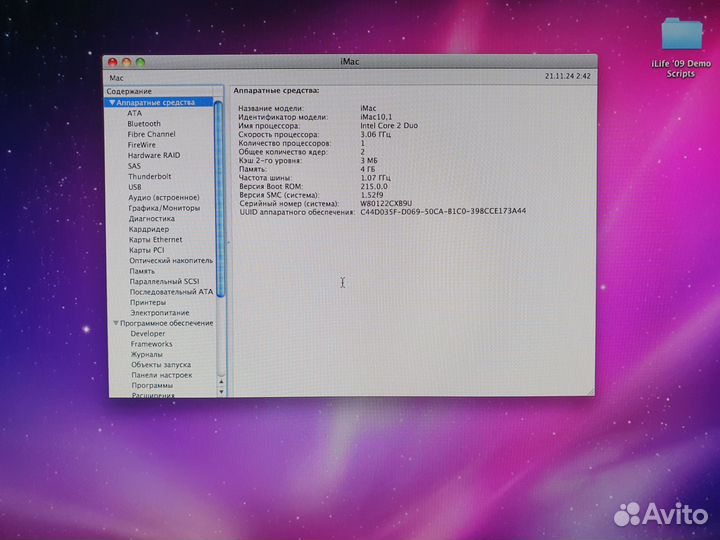Image resolution: width=720 pixels, height=540 pixels.
Task: Select Hardware RAID in the sidebar
Action: pyautogui.click(x=154, y=155)
